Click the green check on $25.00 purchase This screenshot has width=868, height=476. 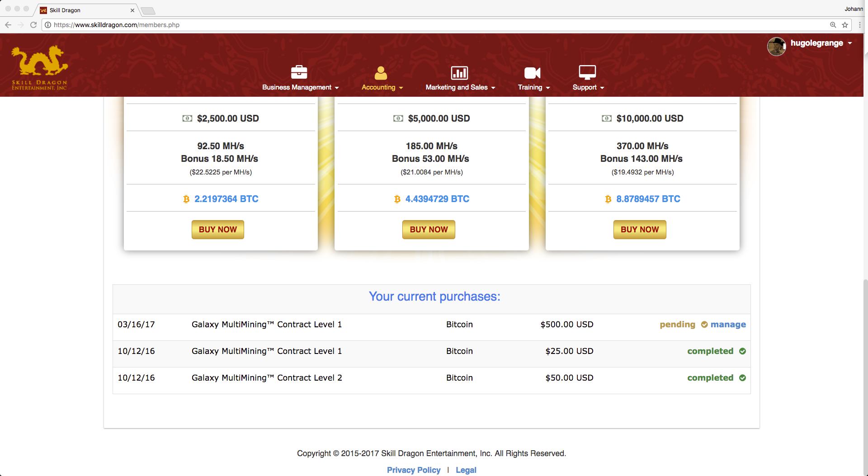point(742,351)
